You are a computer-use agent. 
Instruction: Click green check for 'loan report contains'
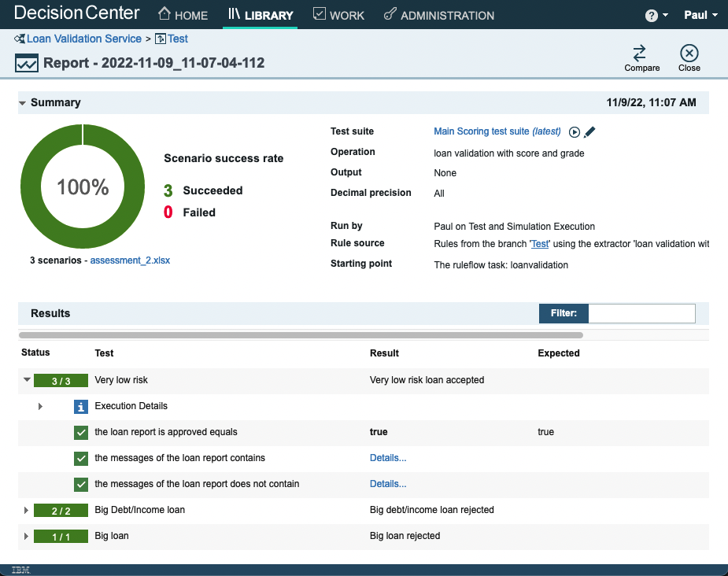click(x=80, y=458)
